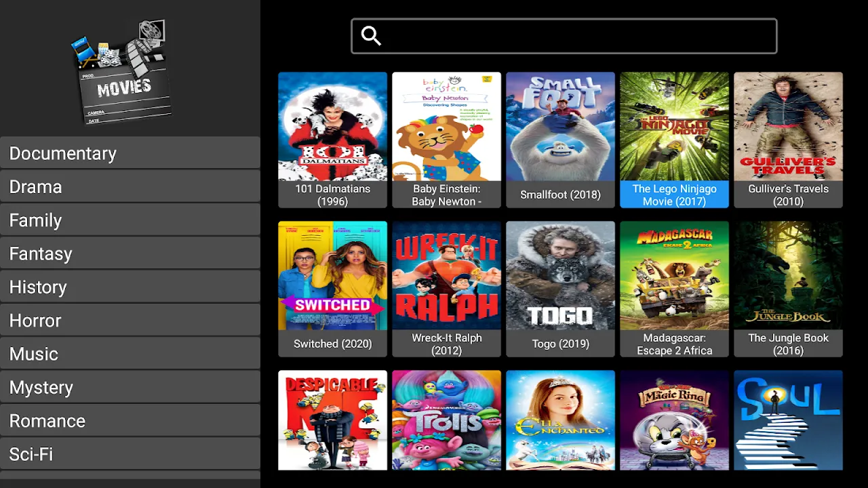This screenshot has height=488, width=868.
Task: Click the search magnifier icon
Action: (x=371, y=36)
